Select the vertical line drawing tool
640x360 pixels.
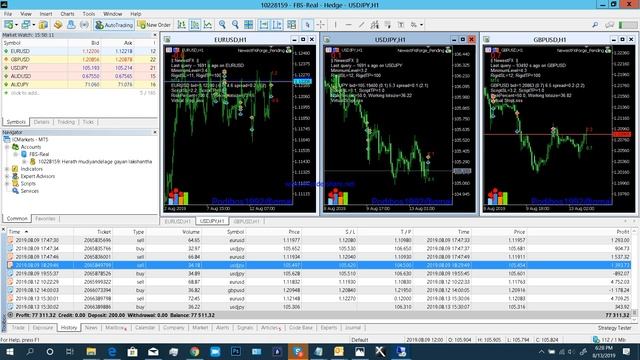pyautogui.click(x=336, y=25)
